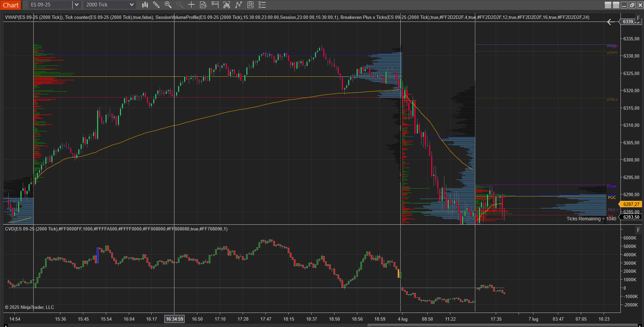644x327 pixels.
Task: Select the drawing tools pencil icon
Action: pyautogui.click(x=156, y=5)
